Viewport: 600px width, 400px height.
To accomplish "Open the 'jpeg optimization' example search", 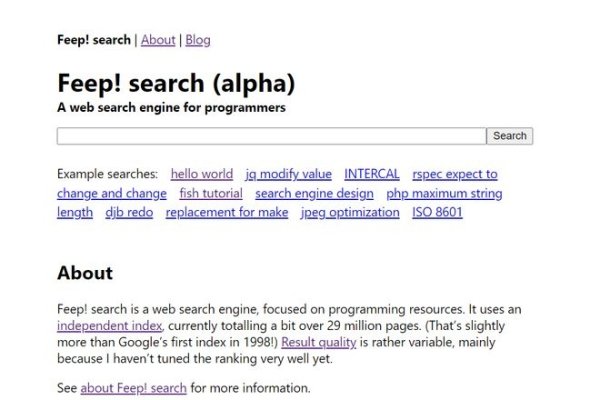I will click(x=350, y=212).
